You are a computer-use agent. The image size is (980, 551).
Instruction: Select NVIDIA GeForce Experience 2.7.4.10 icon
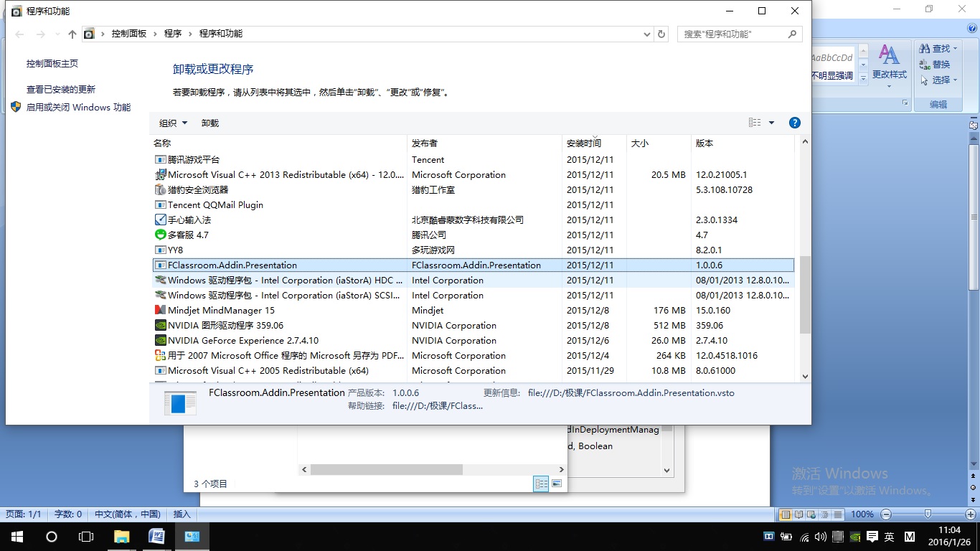tap(161, 341)
